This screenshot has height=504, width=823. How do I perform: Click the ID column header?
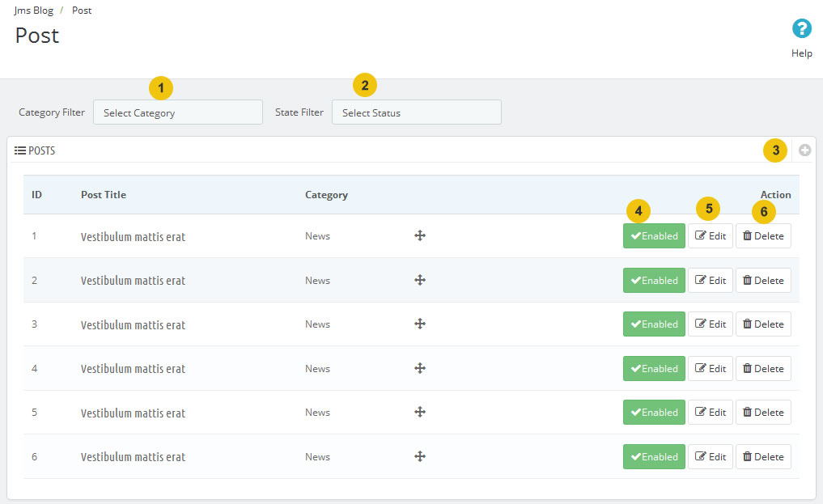pyautogui.click(x=36, y=195)
